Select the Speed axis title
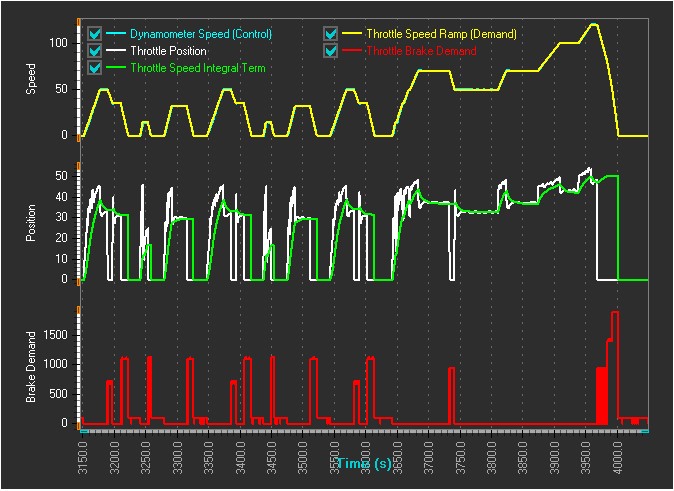This screenshot has width=674, height=491. (x=32, y=79)
